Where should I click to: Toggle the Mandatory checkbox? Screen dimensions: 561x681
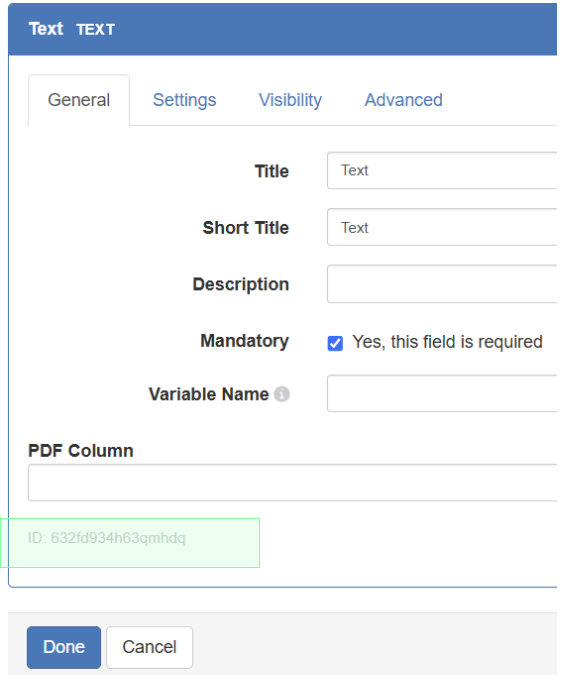click(335, 343)
